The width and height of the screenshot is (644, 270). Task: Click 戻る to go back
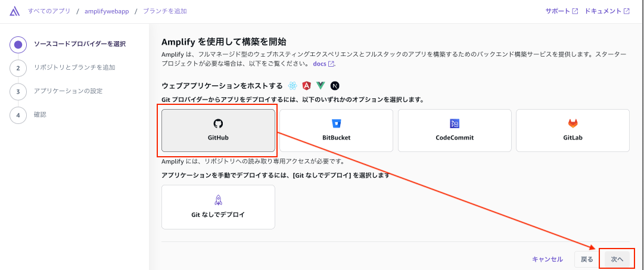(587, 259)
